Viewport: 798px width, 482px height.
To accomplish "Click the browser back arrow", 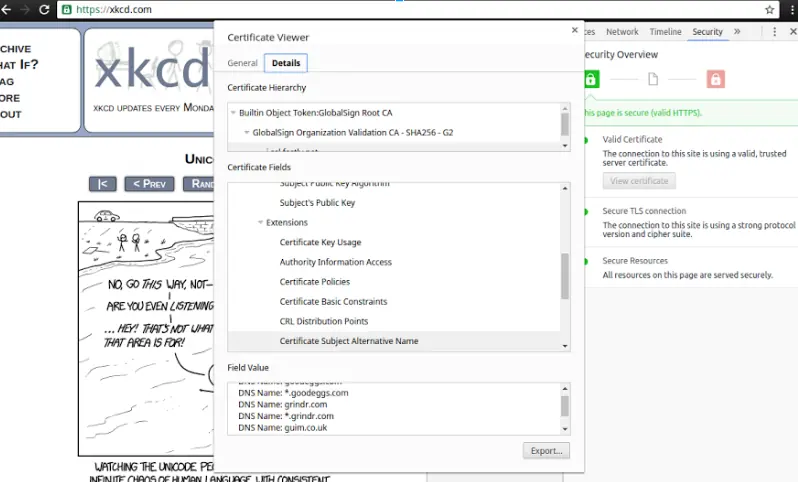I will 6,10.
